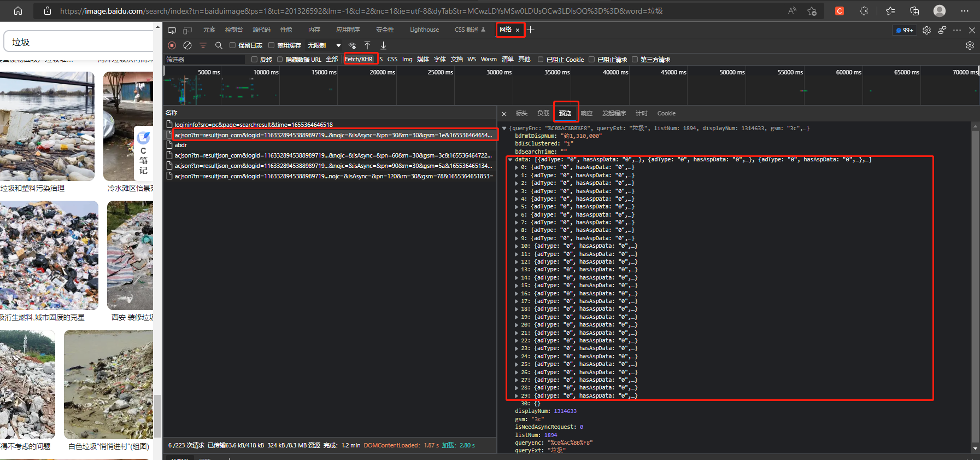Filter requests by 全部

coord(332,60)
